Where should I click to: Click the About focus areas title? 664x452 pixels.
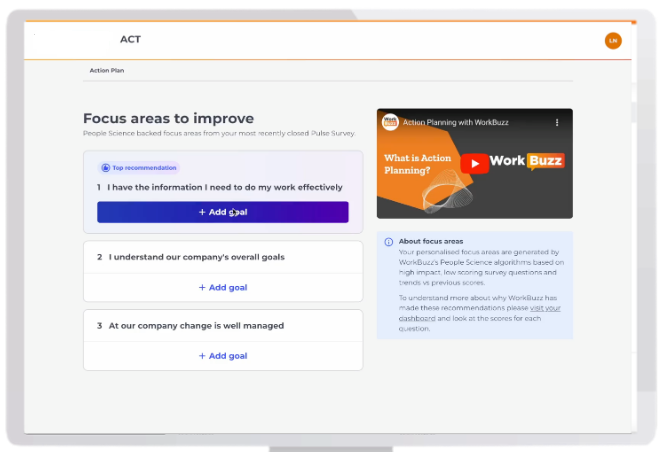click(431, 241)
